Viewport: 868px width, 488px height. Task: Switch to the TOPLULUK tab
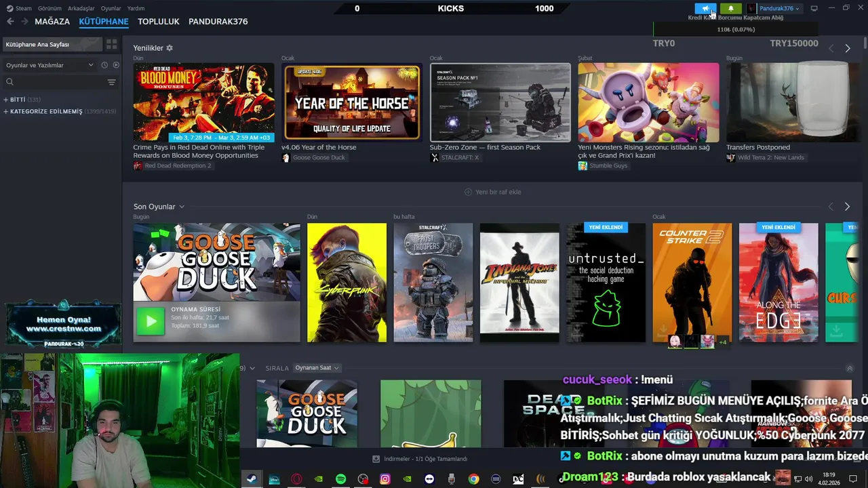click(159, 22)
